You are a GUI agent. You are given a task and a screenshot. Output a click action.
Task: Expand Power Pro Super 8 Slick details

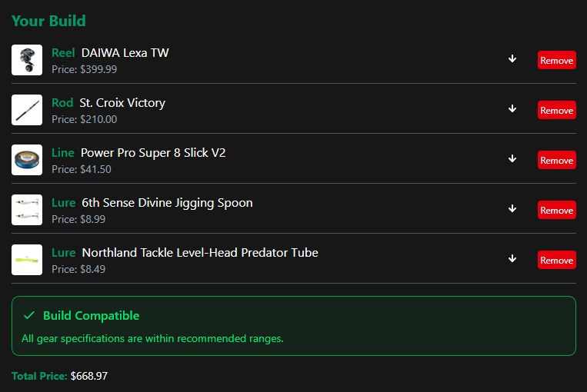(512, 159)
